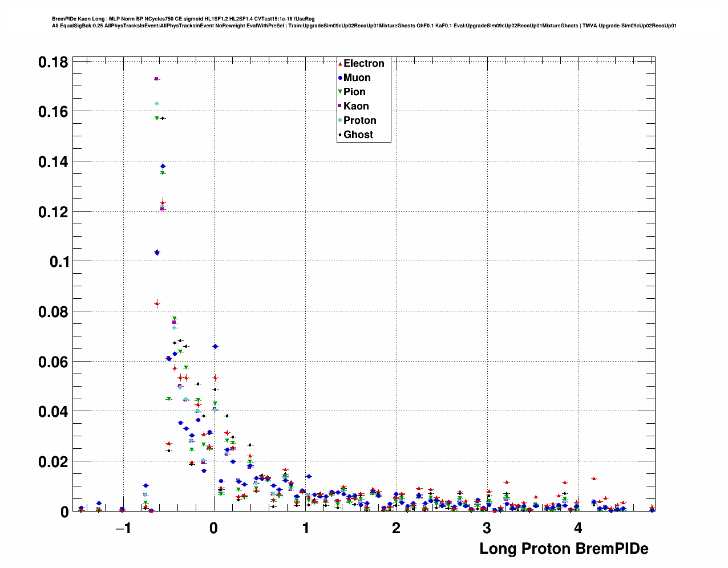The height and width of the screenshot is (568, 728).
Task: Click the 0.1 y-axis tick label
Action: coord(59,262)
